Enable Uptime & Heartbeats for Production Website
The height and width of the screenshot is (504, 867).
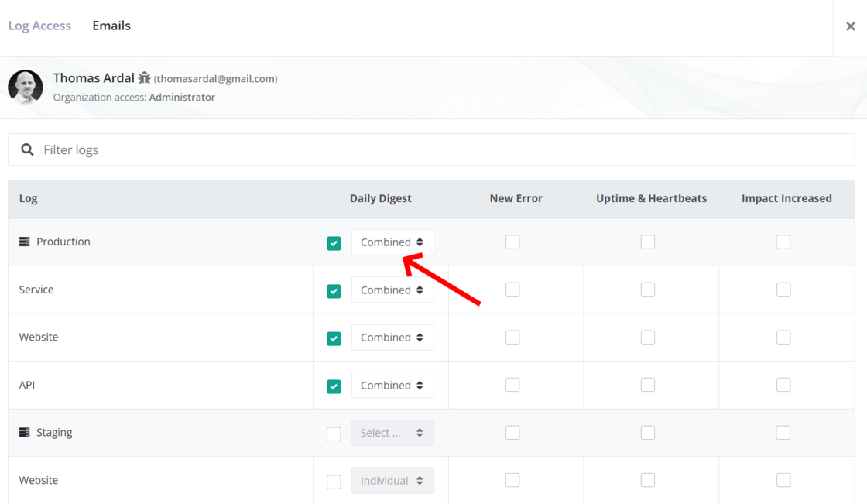pos(648,337)
